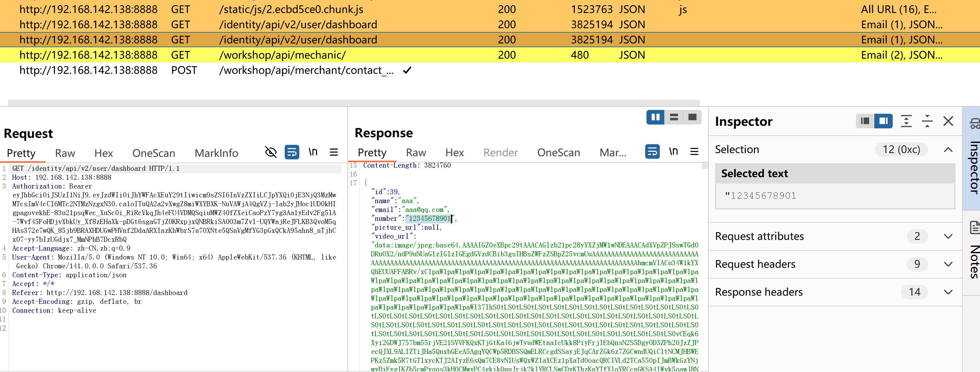
Task: Select combined tabbed layout icon
Action: (x=692, y=117)
